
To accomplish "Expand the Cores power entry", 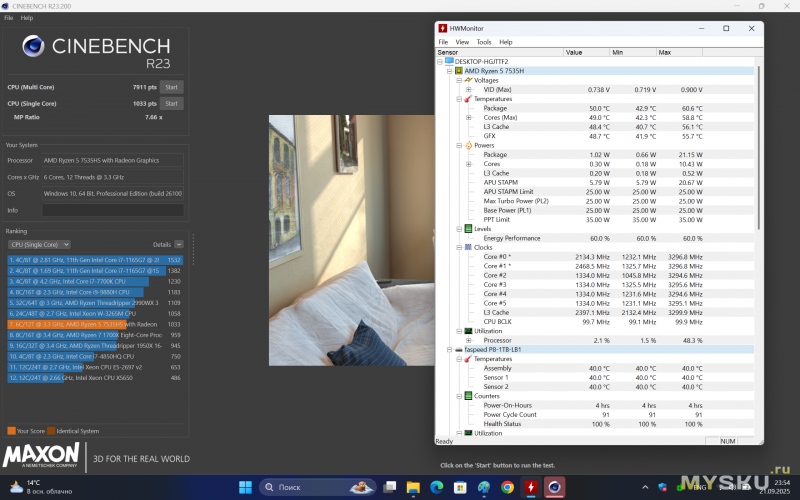I will coord(468,164).
